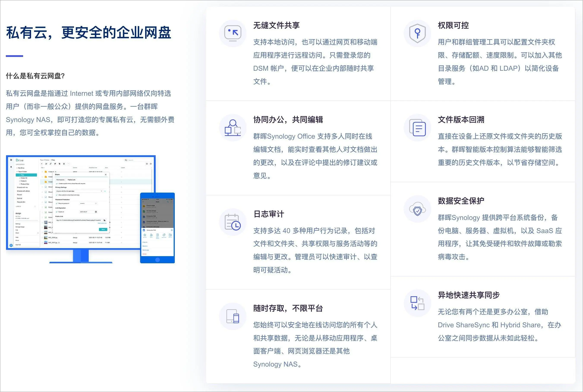583x392 pixels.
Task: Click the copy link icon beside the Public Link
Action: [105, 220]
